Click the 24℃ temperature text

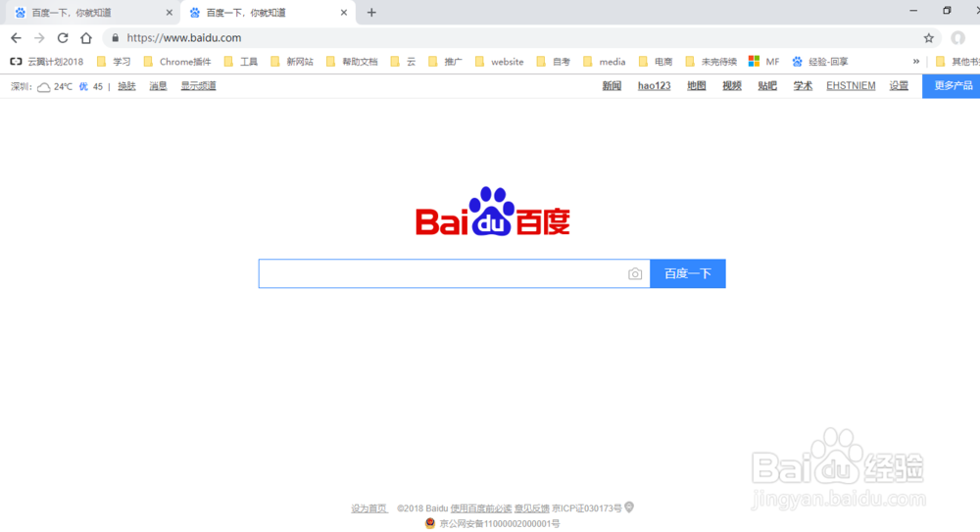tap(63, 87)
